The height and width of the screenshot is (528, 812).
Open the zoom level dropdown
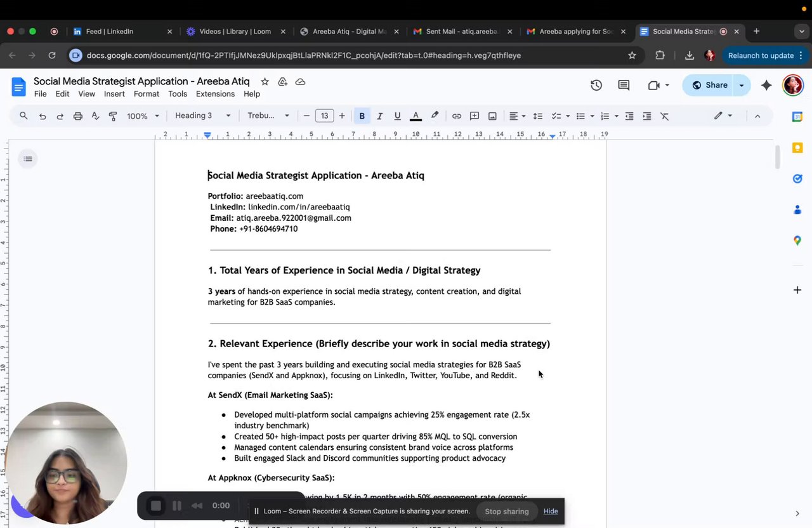[143, 116]
